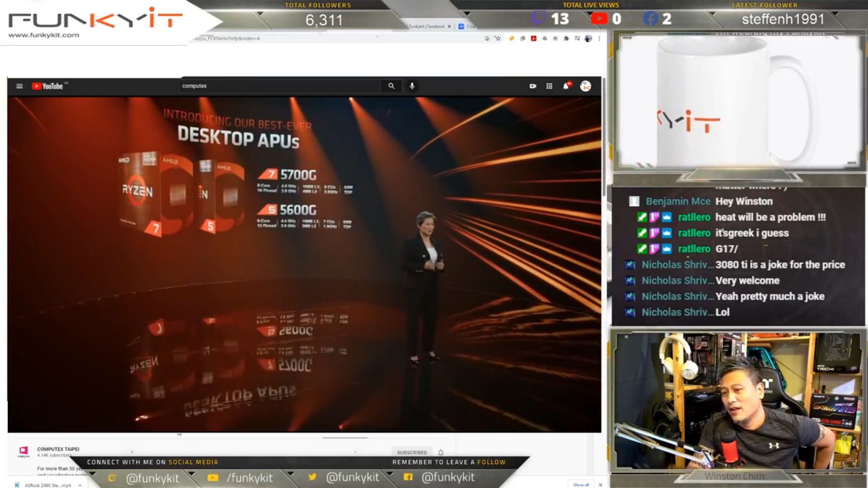868x488 pixels.
Task: Click the install icon in the address bar
Action: tap(487, 38)
